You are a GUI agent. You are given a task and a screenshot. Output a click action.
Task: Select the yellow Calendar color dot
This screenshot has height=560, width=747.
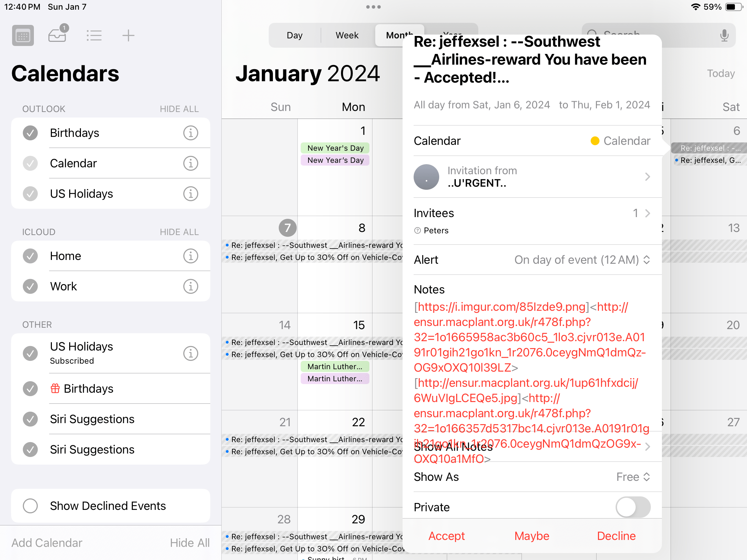(595, 141)
